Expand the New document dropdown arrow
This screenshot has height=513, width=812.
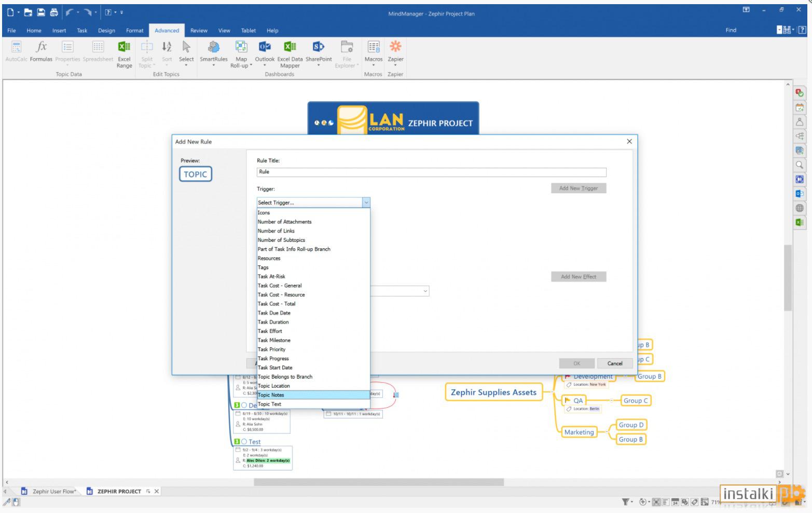click(x=19, y=12)
